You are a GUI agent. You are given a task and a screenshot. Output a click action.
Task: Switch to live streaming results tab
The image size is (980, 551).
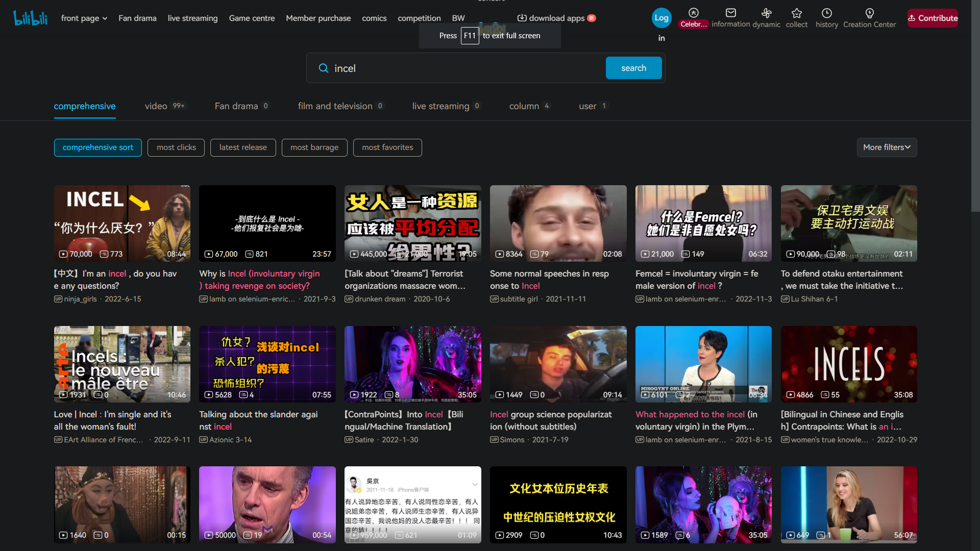coord(446,106)
